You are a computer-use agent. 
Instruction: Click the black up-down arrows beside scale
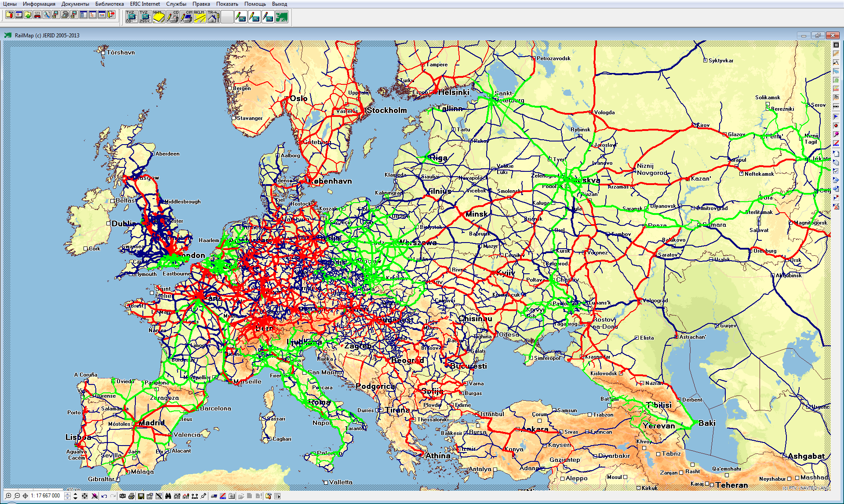pyautogui.click(x=75, y=496)
